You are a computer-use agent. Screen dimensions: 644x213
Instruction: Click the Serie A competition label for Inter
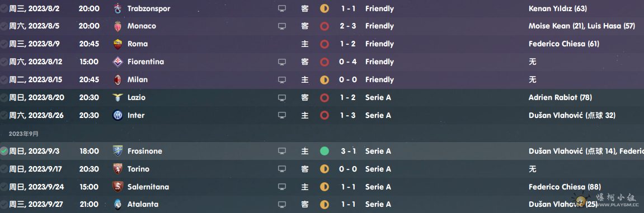point(378,115)
